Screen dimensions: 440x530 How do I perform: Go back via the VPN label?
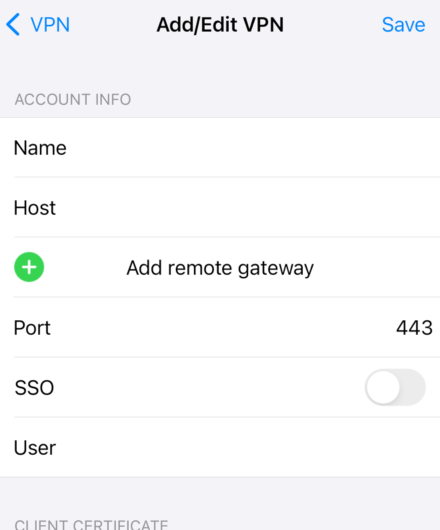50,25
